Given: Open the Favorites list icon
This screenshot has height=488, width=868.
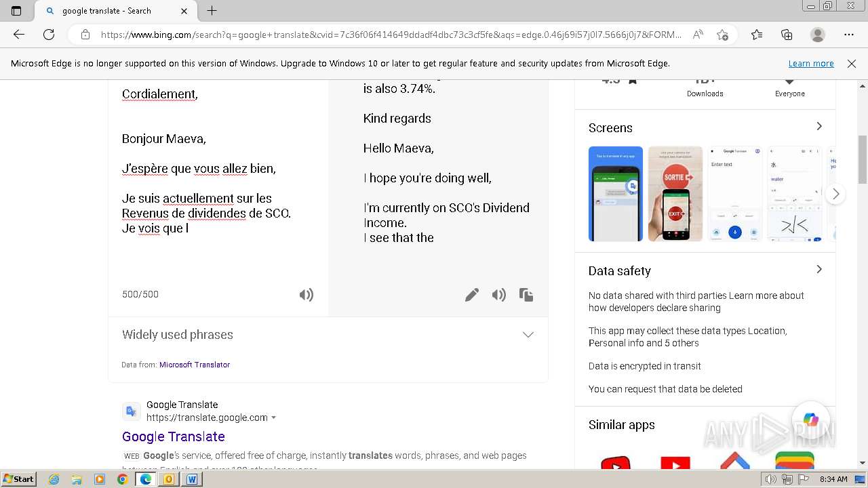Looking at the screenshot, I should [x=757, y=35].
